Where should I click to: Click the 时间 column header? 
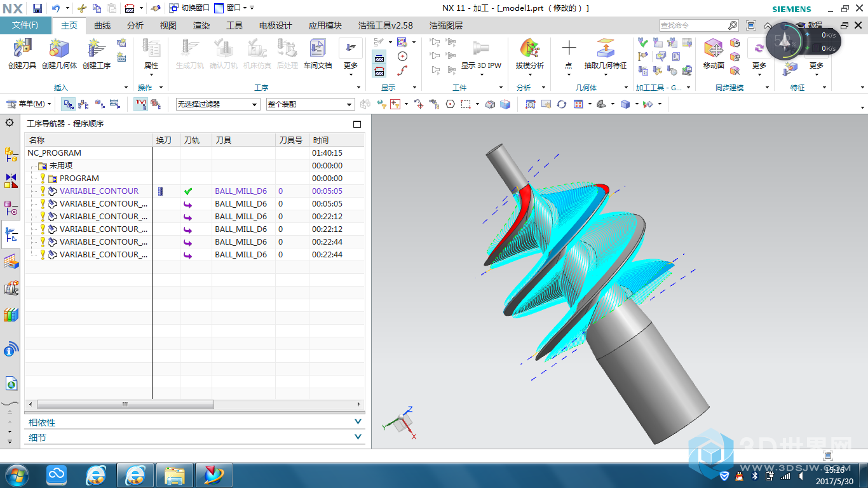click(x=336, y=140)
